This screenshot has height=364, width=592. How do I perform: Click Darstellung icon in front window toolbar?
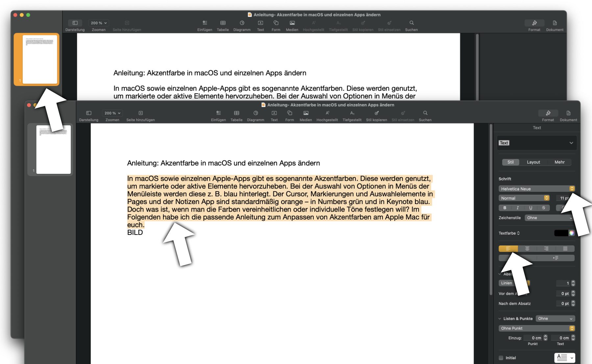89,113
